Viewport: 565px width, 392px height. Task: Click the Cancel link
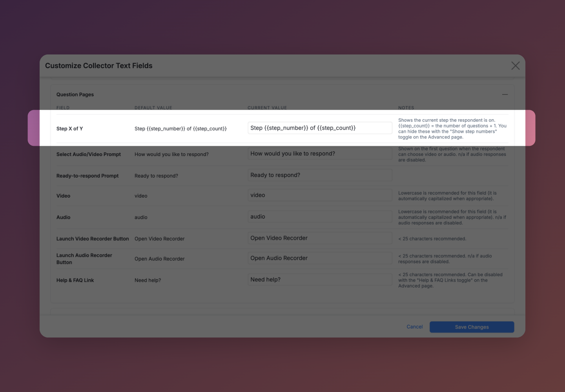coord(414,327)
